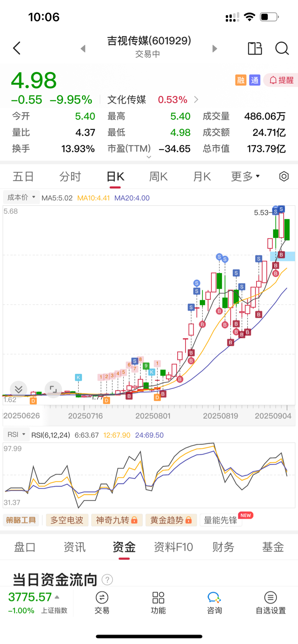Open the 财务 tab
Image resolution: width=298 pixels, height=644 pixels.
(x=223, y=547)
